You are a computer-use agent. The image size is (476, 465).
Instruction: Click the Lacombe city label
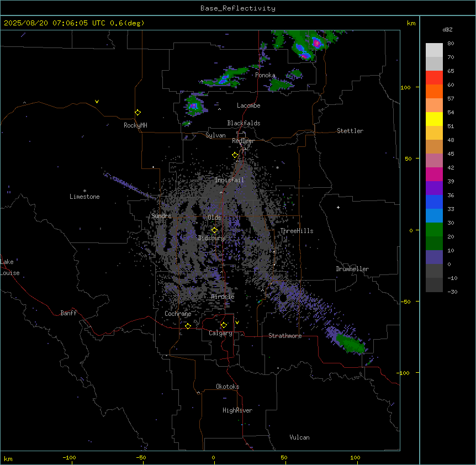tap(248, 105)
